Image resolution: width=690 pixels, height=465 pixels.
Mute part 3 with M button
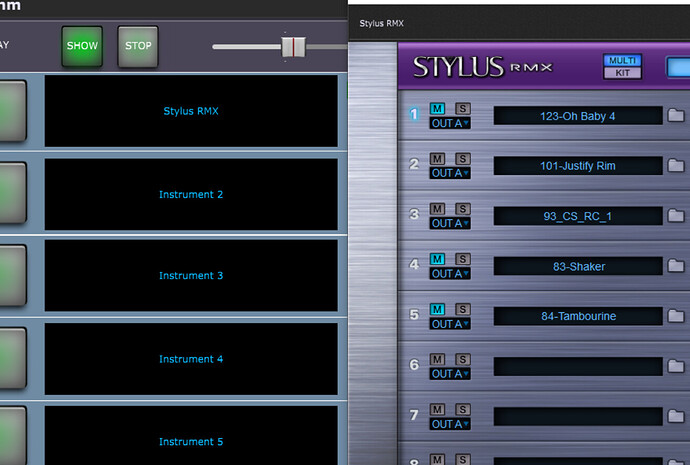(437, 209)
